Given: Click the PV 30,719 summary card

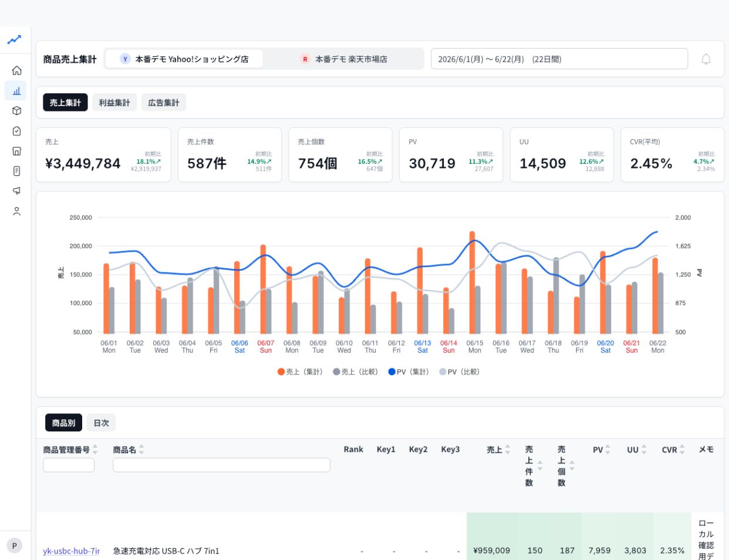Looking at the screenshot, I should click(451, 155).
